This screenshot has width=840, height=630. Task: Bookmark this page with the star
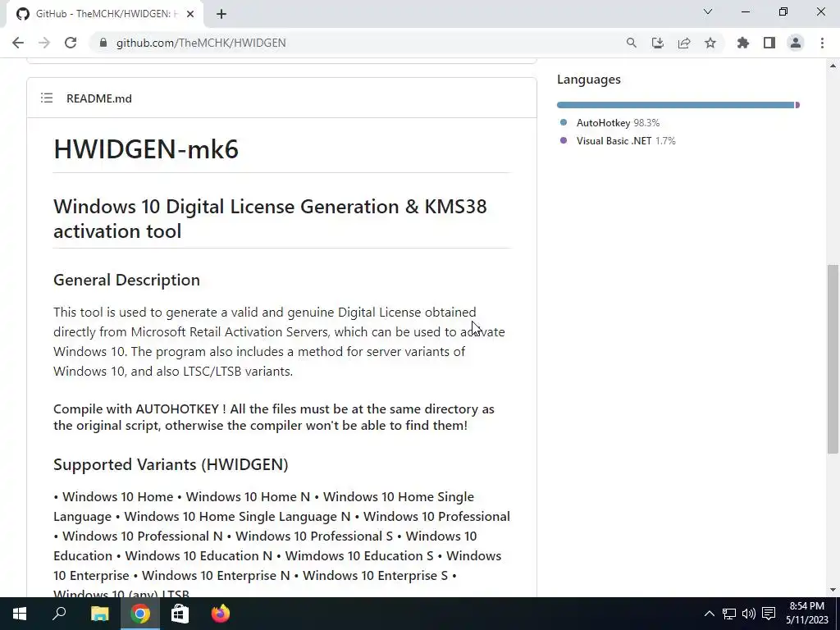tap(710, 43)
